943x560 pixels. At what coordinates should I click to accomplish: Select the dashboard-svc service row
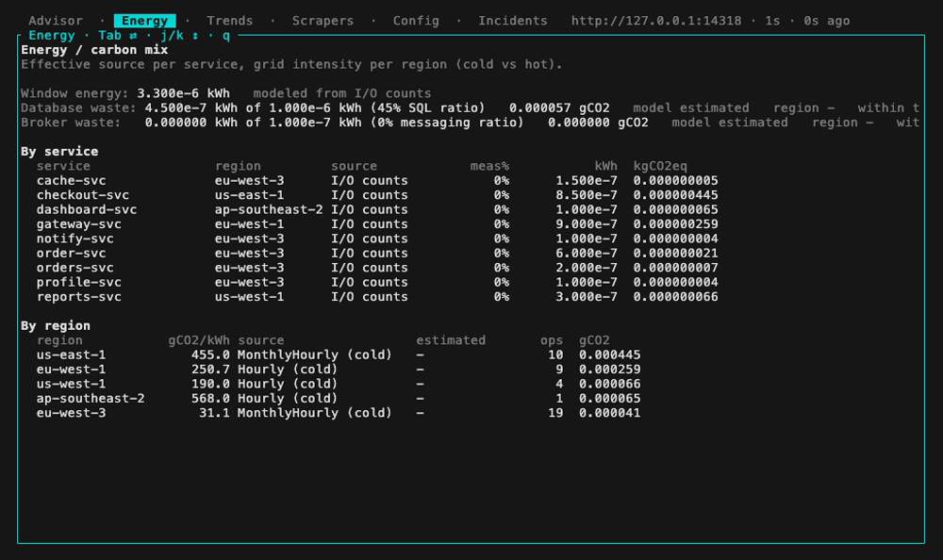click(x=377, y=209)
